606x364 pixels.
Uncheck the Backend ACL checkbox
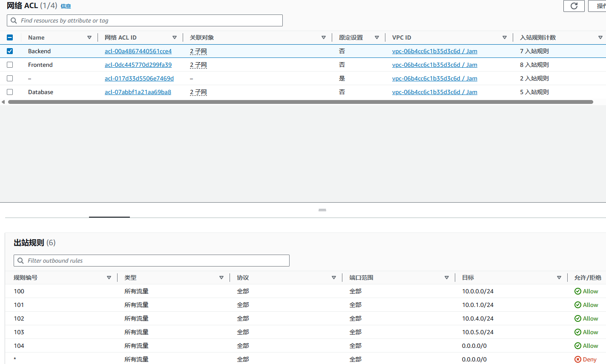pyautogui.click(x=10, y=51)
